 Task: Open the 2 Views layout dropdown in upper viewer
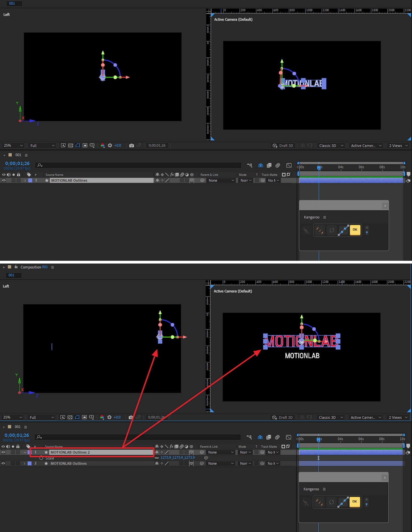point(398,145)
